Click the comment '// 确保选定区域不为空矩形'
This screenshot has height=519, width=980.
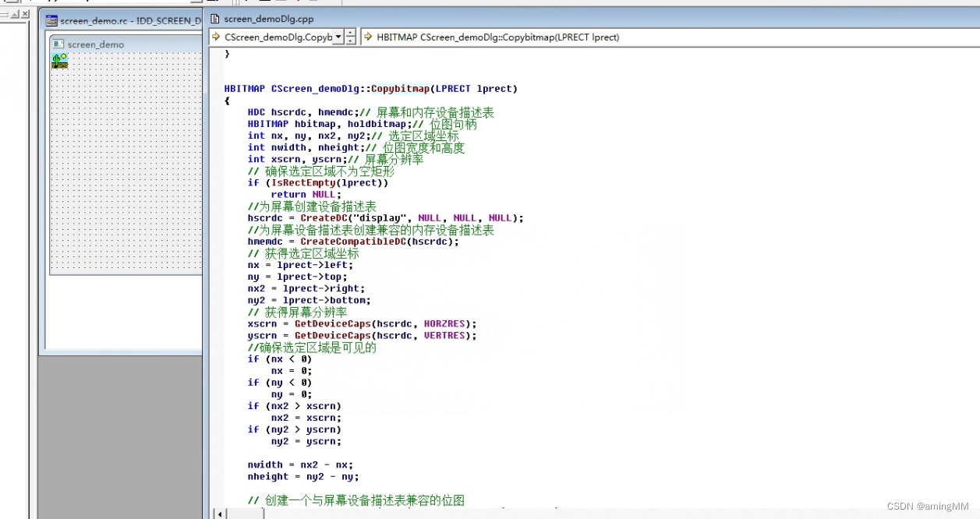(x=320, y=171)
